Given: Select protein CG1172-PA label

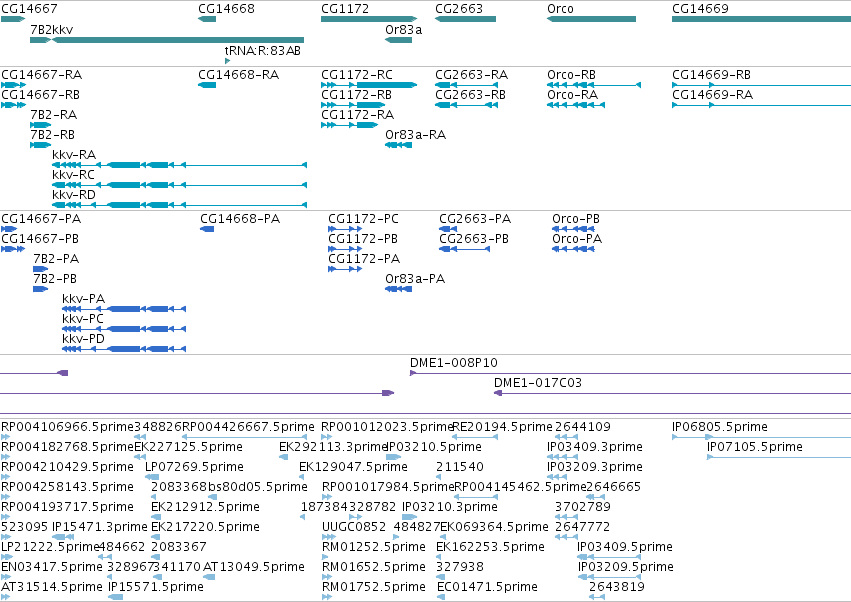Looking at the screenshot, I should click(x=364, y=259).
